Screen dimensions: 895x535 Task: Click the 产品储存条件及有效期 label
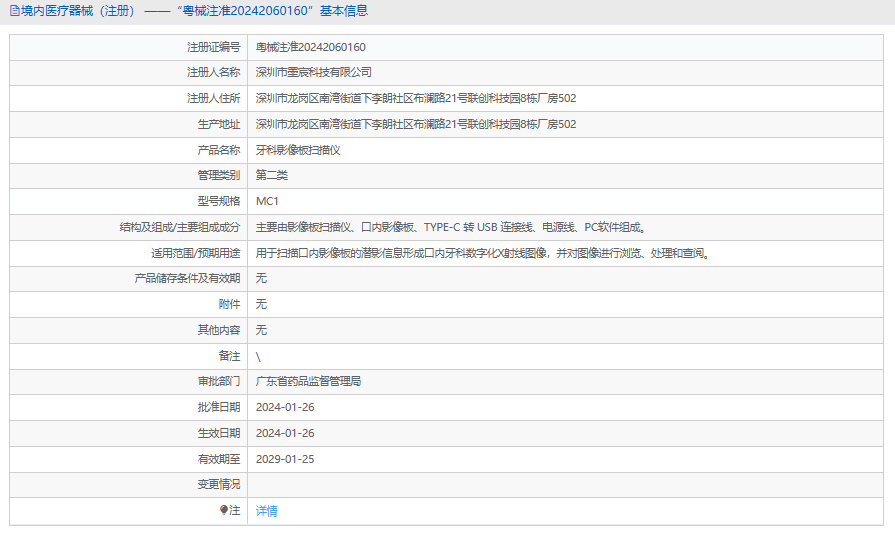coord(187,278)
